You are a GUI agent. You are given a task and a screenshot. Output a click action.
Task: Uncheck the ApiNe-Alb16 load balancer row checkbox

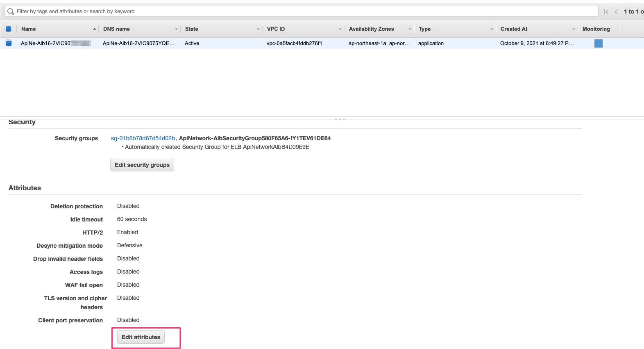(x=9, y=43)
